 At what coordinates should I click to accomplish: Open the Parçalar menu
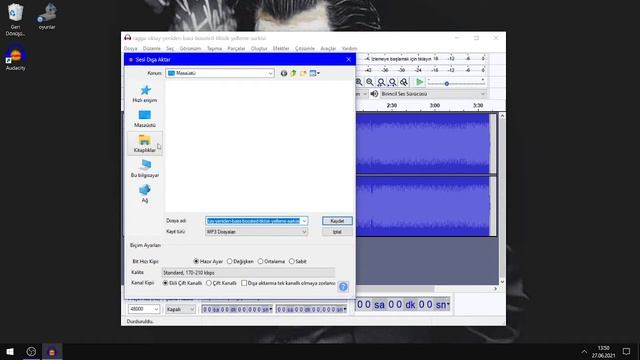coord(236,48)
